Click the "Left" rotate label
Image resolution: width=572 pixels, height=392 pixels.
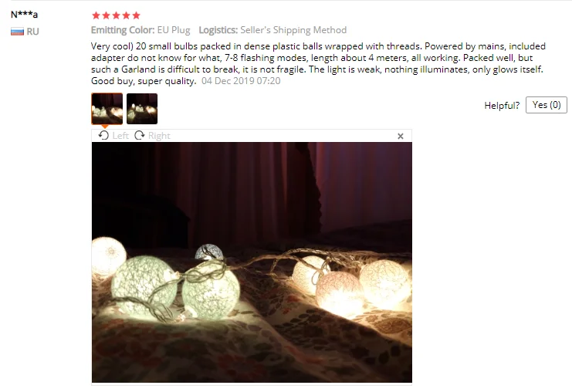pos(120,136)
